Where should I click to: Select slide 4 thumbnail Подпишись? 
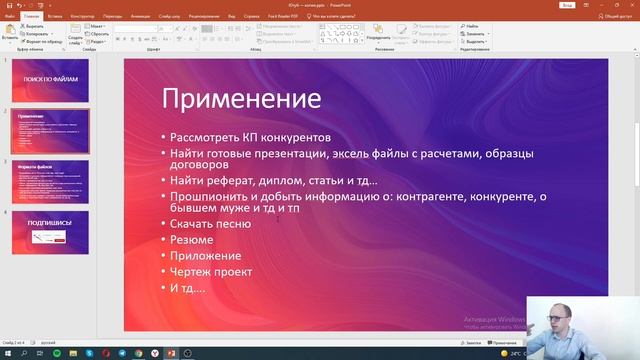pos(50,233)
